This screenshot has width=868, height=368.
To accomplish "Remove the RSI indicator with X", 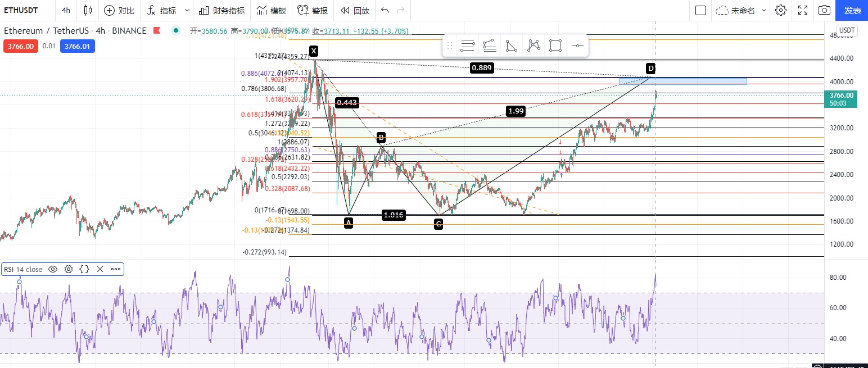I will point(100,269).
